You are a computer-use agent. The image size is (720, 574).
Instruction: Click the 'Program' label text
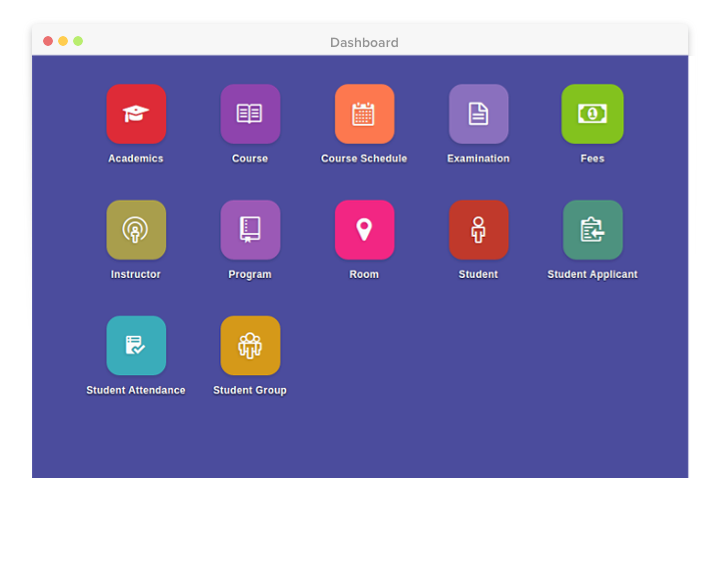coord(250,275)
